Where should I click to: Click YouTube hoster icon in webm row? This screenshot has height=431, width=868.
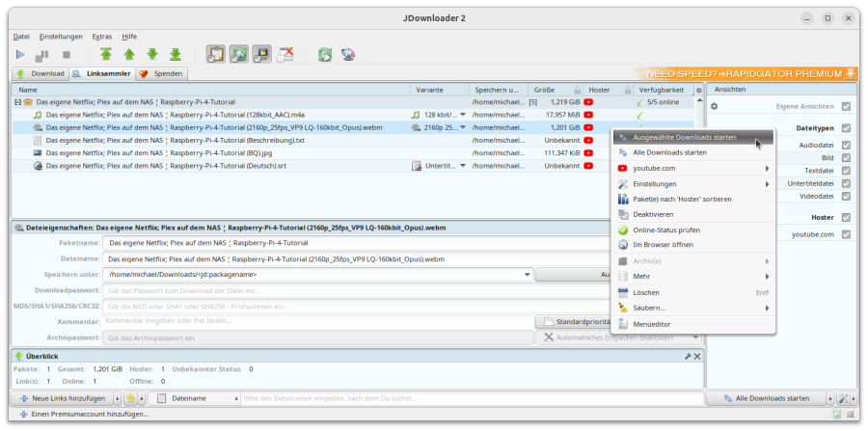point(588,128)
